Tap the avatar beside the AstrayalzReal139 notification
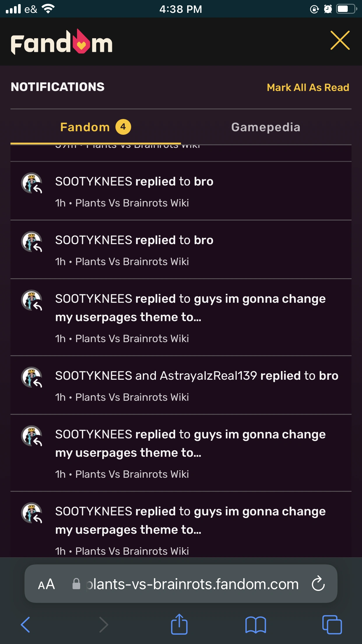Image resolution: width=362 pixels, height=644 pixels. (x=31, y=377)
